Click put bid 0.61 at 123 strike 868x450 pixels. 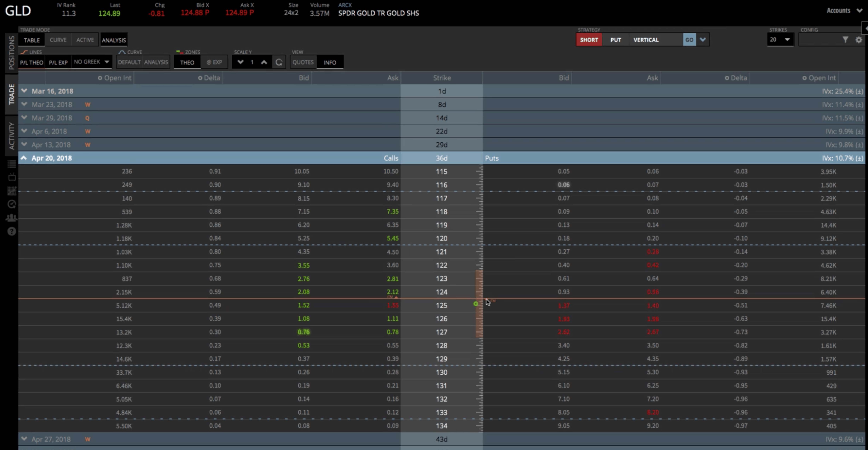point(563,279)
